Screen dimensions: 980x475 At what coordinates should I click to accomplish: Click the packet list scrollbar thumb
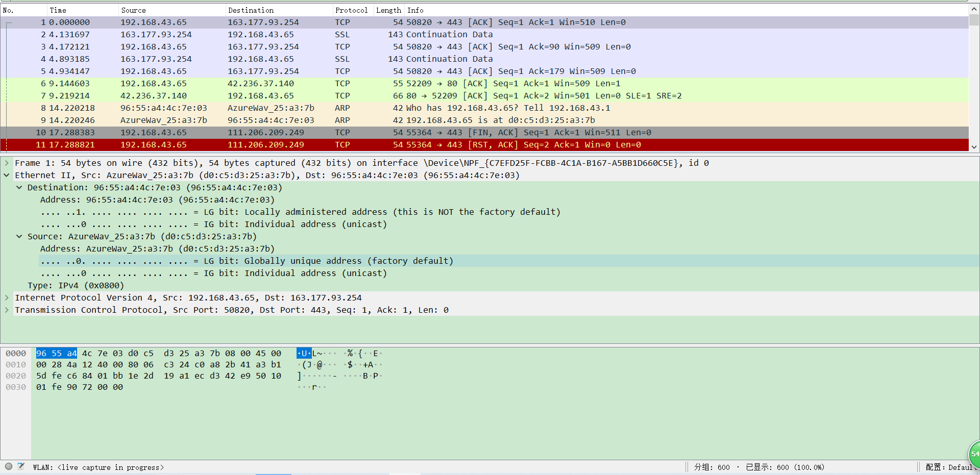click(974, 19)
